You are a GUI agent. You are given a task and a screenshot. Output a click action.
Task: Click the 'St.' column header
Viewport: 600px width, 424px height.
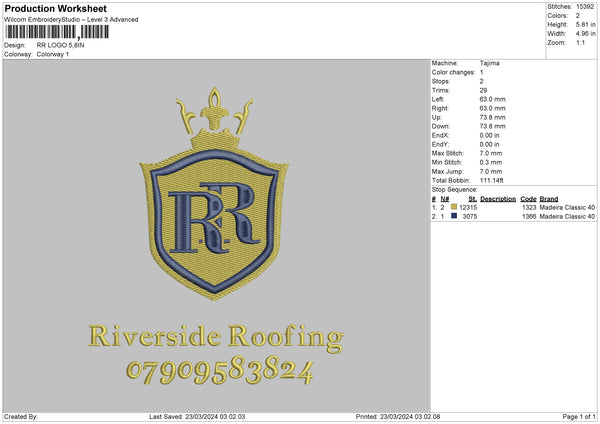click(x=473, y=199)
